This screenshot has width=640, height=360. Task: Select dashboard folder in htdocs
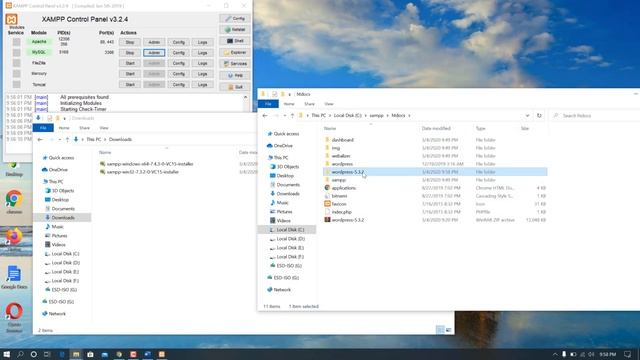point(342,140)
